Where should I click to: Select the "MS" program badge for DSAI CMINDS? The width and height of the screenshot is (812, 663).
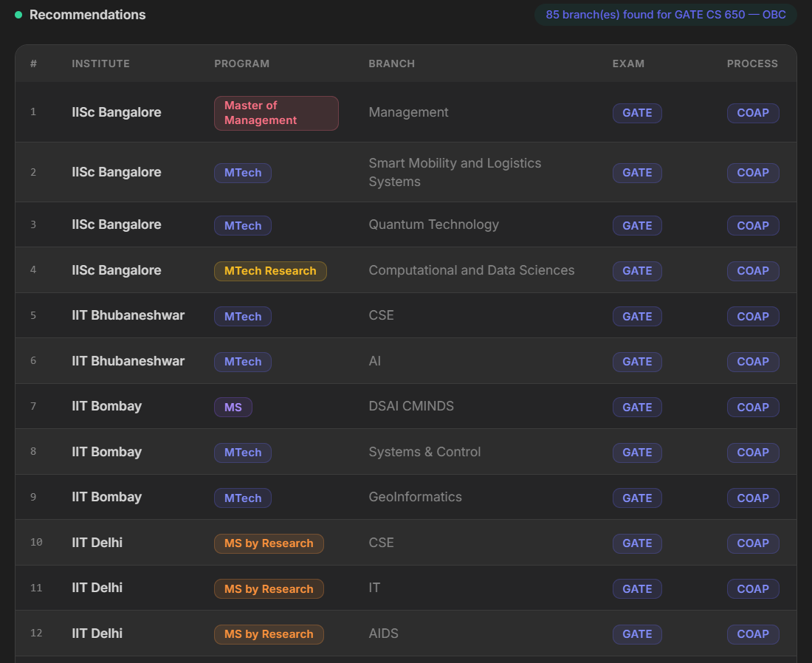(x=233, y=407)
